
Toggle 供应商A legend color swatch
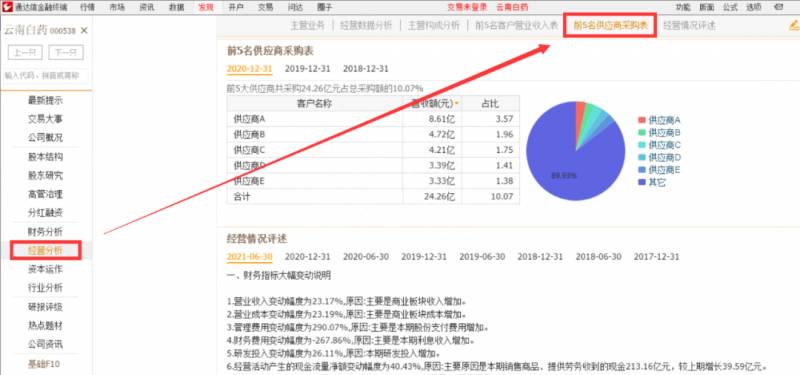point(642,120)
